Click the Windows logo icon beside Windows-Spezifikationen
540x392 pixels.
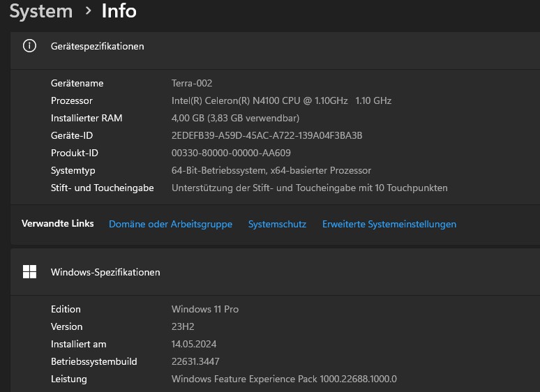[29, 272]
